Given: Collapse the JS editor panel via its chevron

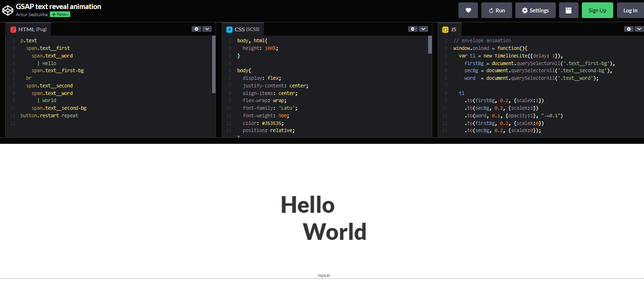Looking at the screenshot, I should coord(639,29).
